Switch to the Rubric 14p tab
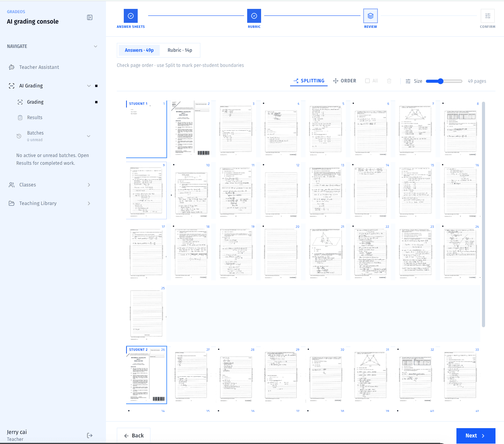 pos(180,50)
